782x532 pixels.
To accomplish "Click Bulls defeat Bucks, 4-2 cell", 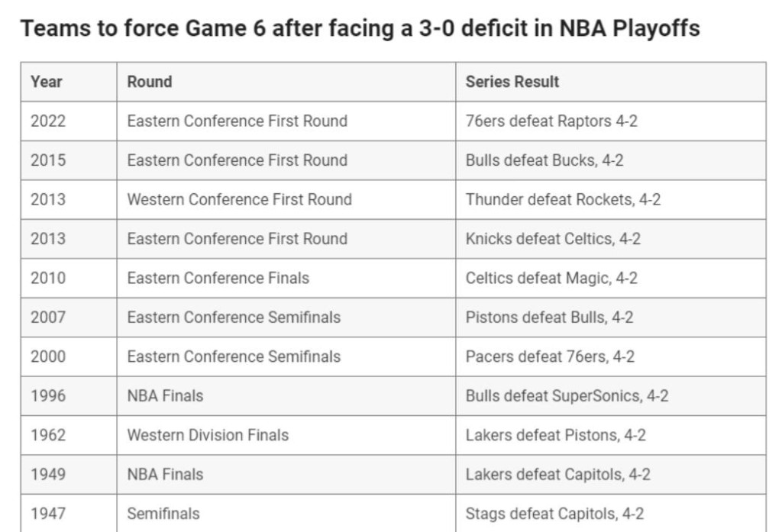I will [x=611, y=160].
